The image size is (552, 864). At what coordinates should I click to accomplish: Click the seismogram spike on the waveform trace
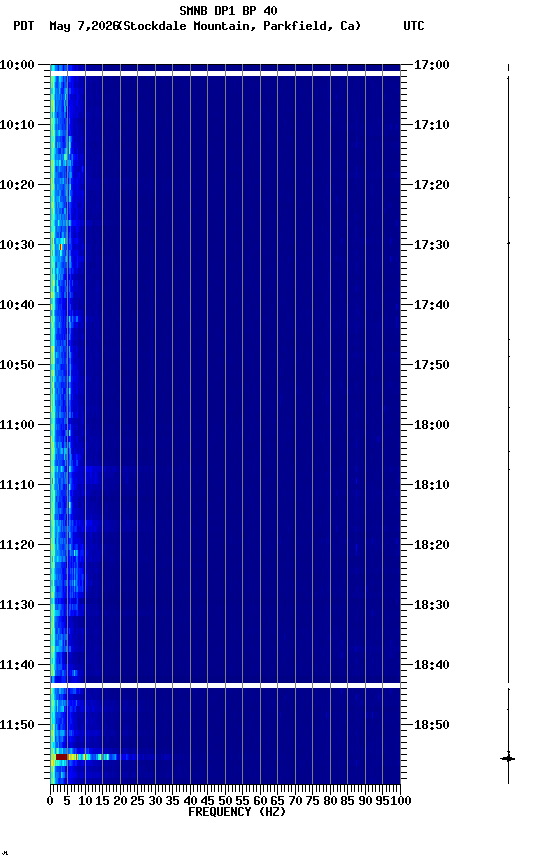click(508, 759)
